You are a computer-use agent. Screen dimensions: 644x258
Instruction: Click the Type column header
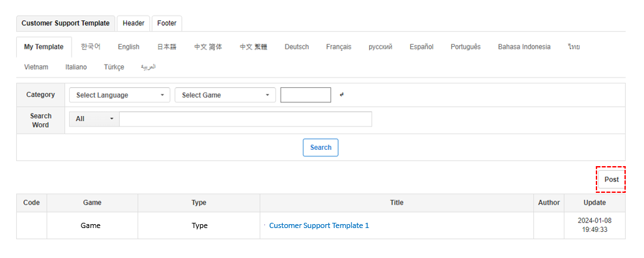199,203
